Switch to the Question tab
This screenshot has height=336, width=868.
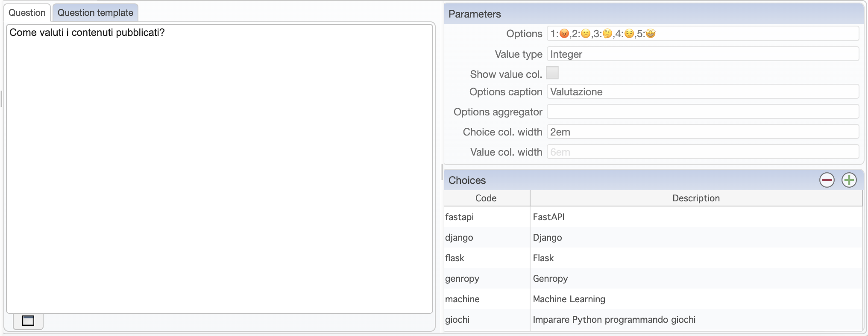coord(27,13)
